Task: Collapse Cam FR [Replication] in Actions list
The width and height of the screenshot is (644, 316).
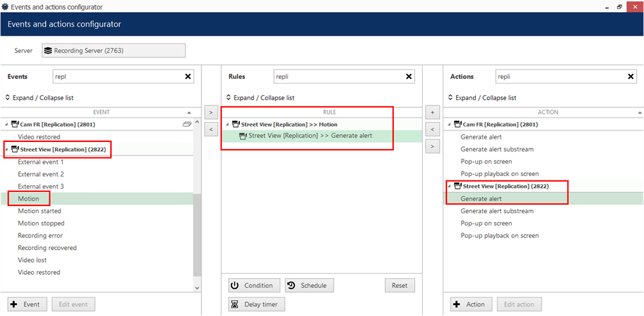Action: click(449, 125)
